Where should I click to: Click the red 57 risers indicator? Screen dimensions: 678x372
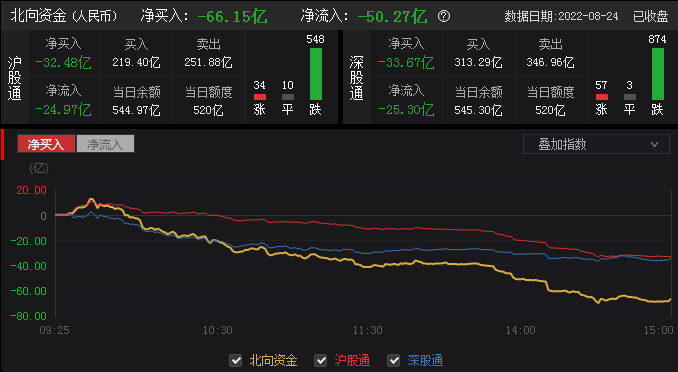click(601, 97)
